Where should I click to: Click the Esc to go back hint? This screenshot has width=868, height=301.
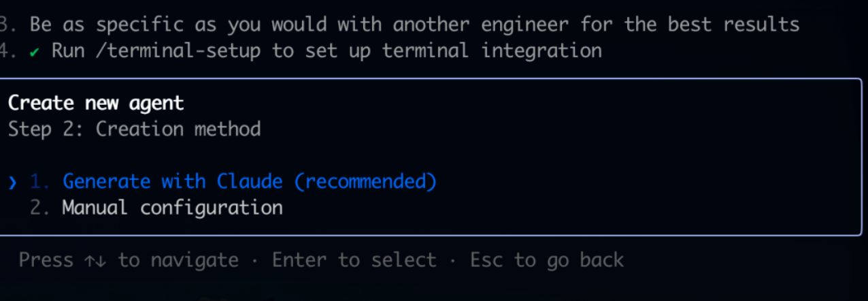click(546, 260)
